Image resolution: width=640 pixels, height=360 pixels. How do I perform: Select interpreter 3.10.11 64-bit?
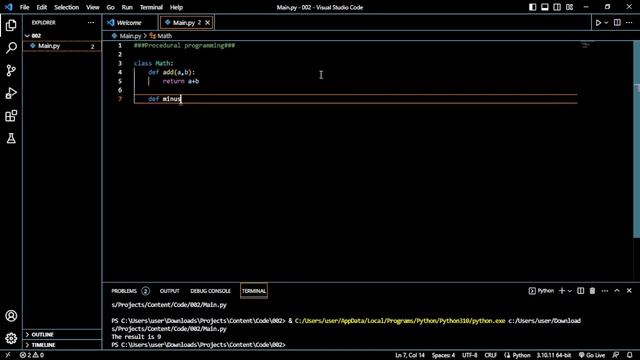point(554,355)
